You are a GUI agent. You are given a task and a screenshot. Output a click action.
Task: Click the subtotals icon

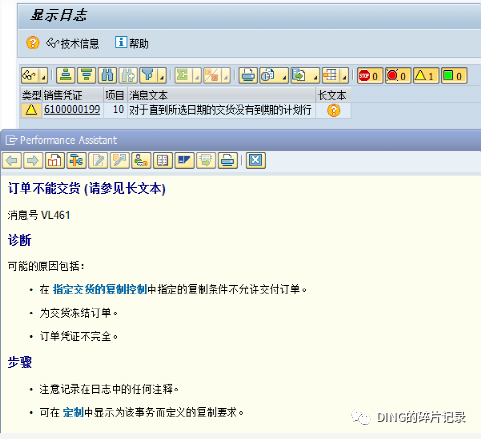(212, 75)
